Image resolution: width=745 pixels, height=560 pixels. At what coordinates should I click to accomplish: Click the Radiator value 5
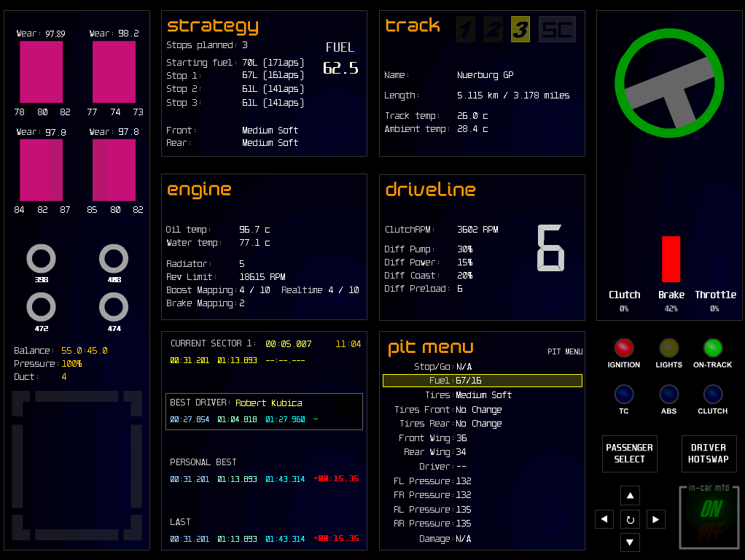pyautogui.click(x=242, y=263)
